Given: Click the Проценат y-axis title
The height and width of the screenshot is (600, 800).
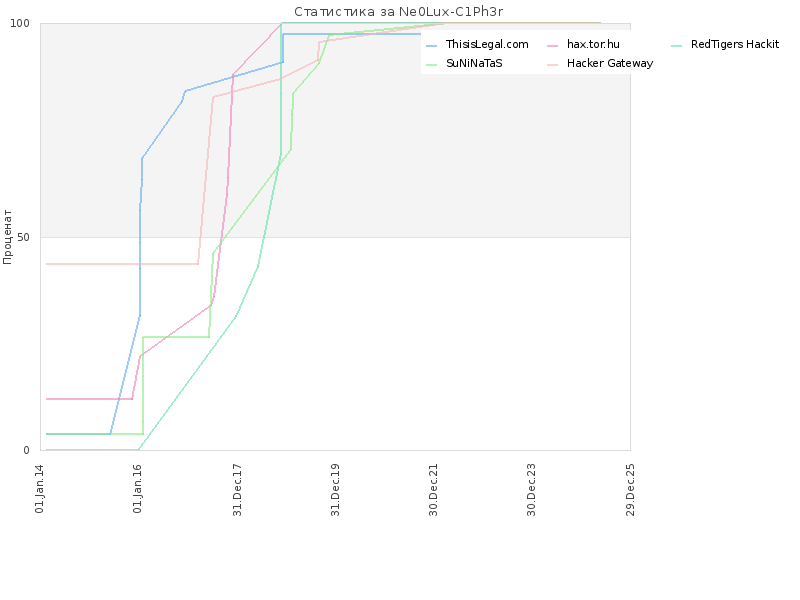Looking at the screenshot, I should (x=7, y=237).
